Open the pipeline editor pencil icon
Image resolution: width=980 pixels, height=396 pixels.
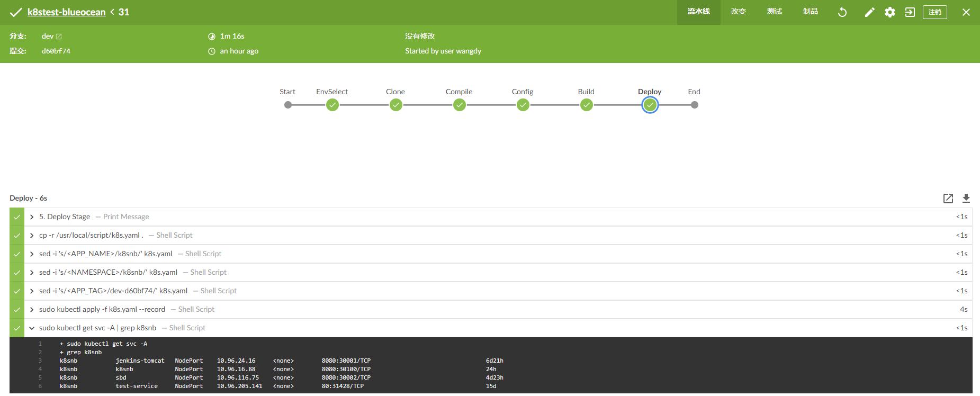coord(869,12)
